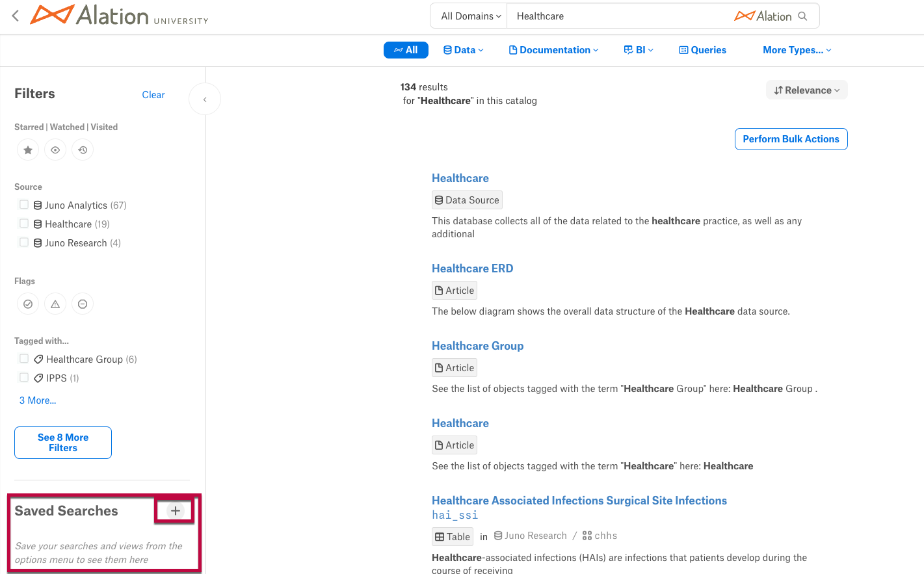Open the More Types dropdown
Screen dimensions: 924x574
(x=797, y=50)
